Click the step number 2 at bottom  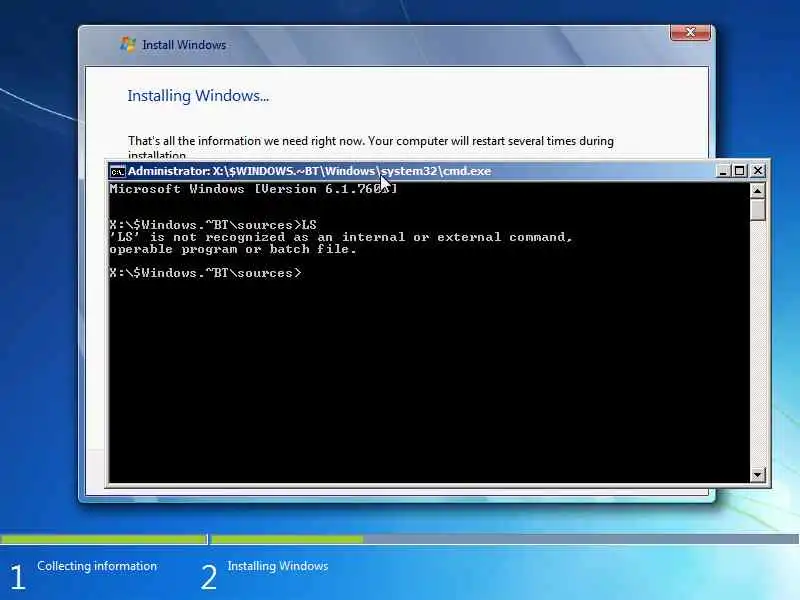[x=209, y=577]
